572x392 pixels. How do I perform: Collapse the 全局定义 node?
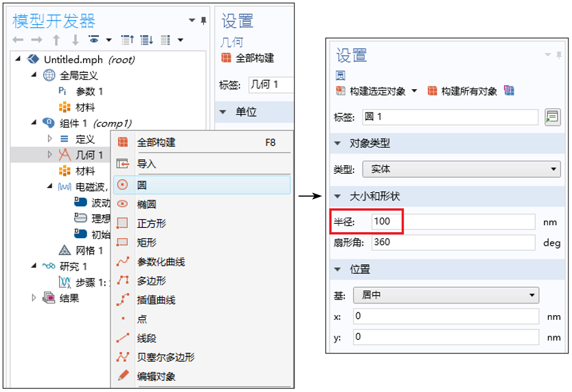[x=34, y=74]
